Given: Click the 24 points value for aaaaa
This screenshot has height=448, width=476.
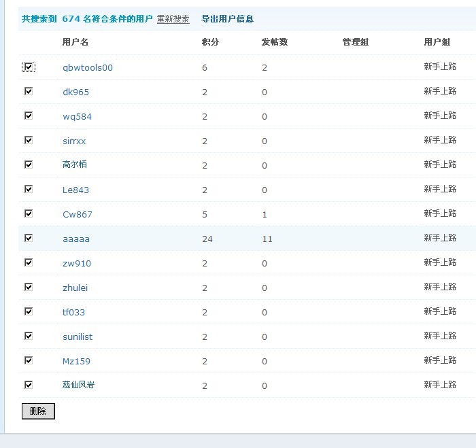Looking at the screenshot, I should coord(207,239).
